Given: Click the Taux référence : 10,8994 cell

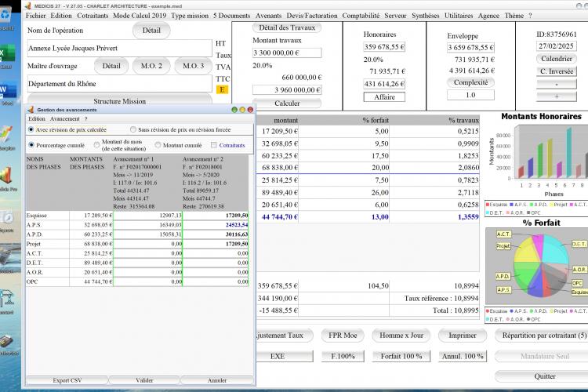Looking at the screenshot, I should coord(434,298).
